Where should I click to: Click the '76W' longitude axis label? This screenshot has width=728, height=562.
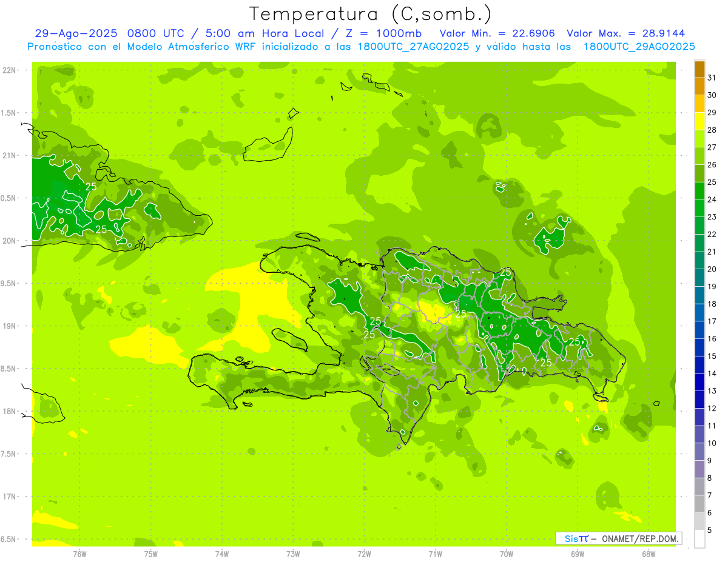pyautogui.click(x=79, y=554)
